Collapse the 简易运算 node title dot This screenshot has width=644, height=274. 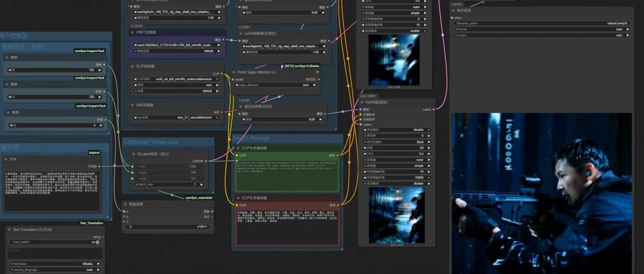(126, 204)
